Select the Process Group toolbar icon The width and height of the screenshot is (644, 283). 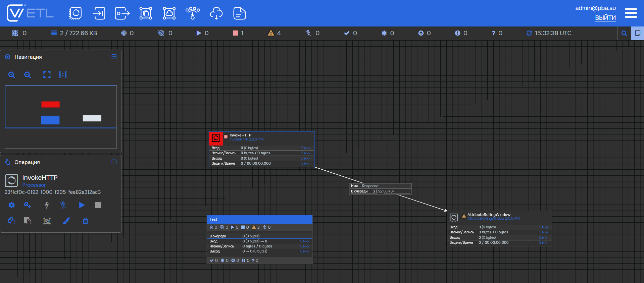(x=146, y=13)
